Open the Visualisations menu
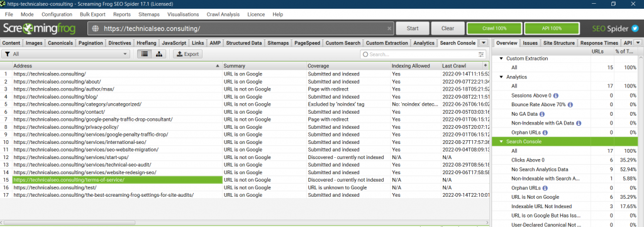Image resolution: width=644 pixels, height=227 pixels. (x=183, y=14)
